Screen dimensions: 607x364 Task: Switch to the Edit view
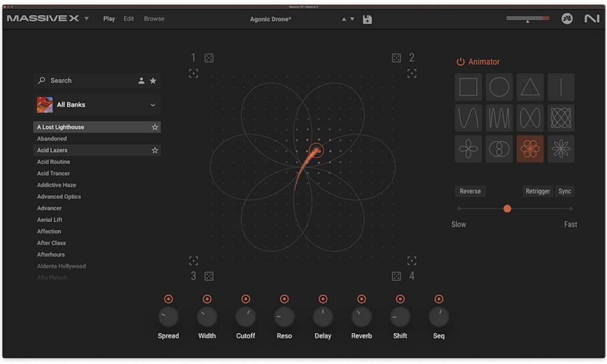(x=129, y=18)
